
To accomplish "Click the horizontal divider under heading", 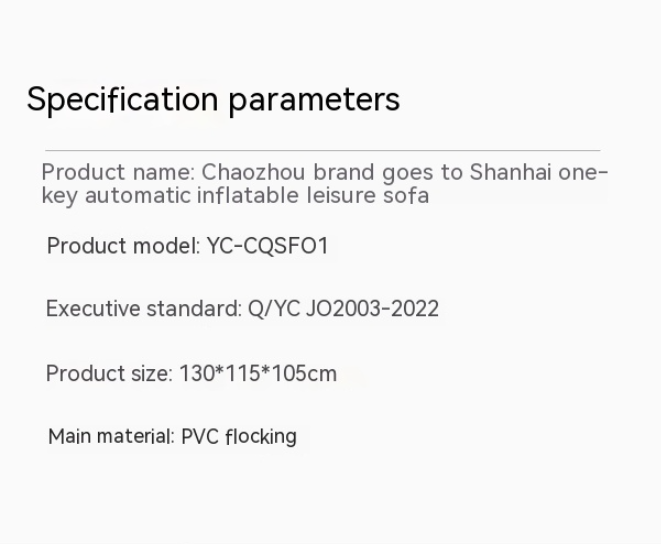I will pos(323,150).
